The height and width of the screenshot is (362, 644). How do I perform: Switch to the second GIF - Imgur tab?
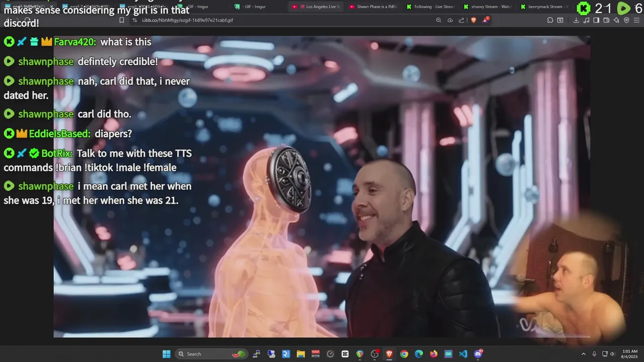(x=258, y=7)
